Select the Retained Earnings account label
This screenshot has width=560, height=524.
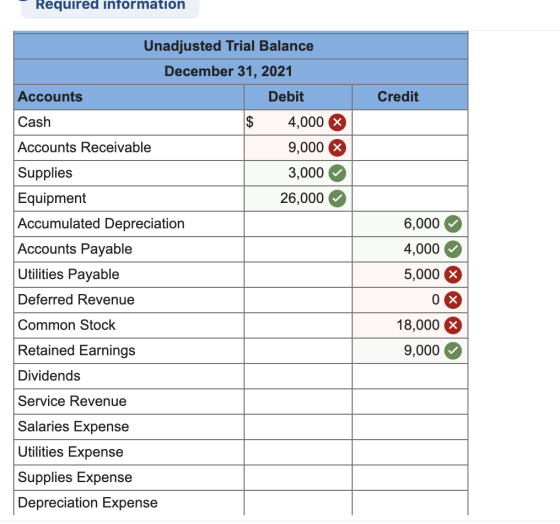click(x=76, y=350)
